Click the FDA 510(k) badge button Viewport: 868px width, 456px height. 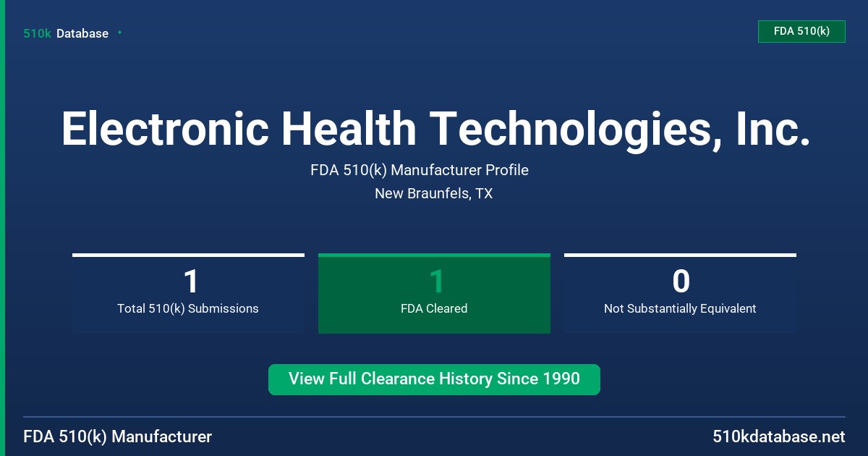[x=801, y=31]
